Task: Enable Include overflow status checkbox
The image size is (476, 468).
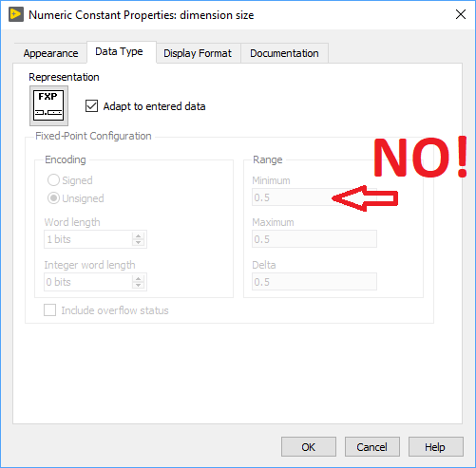Action: (x=50, y=310)
